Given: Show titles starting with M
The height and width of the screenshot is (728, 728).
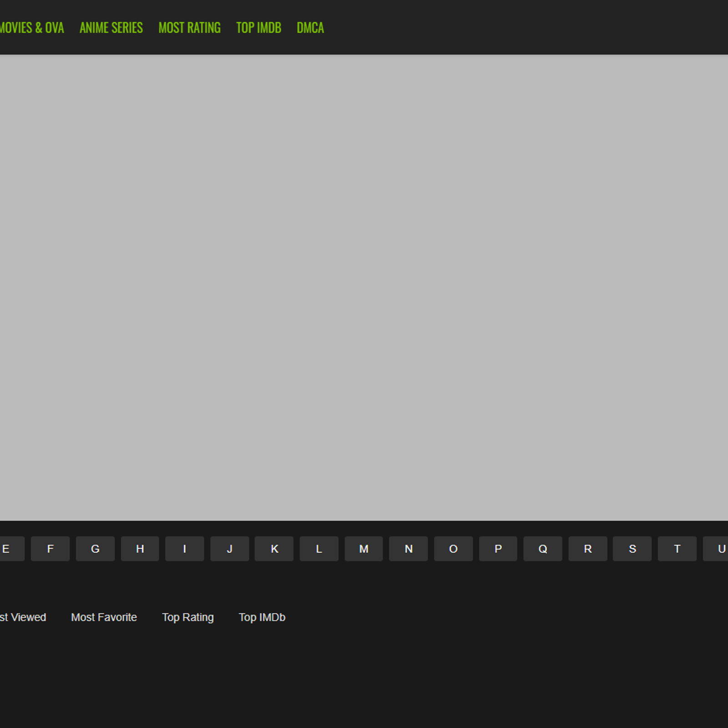Looking at the screenshot, I should pyautogui.click(x=364, y=549).
